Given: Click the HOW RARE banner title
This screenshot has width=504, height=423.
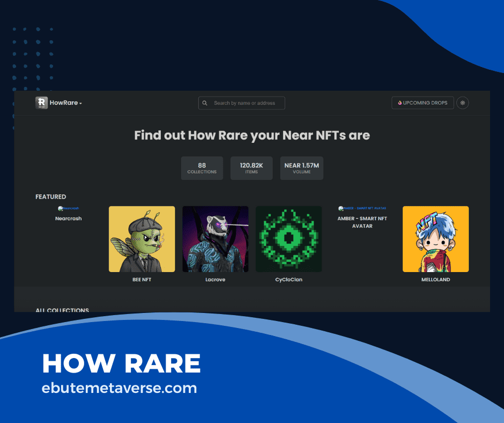Looking at the screenshot, I should (x=121, y=363).
